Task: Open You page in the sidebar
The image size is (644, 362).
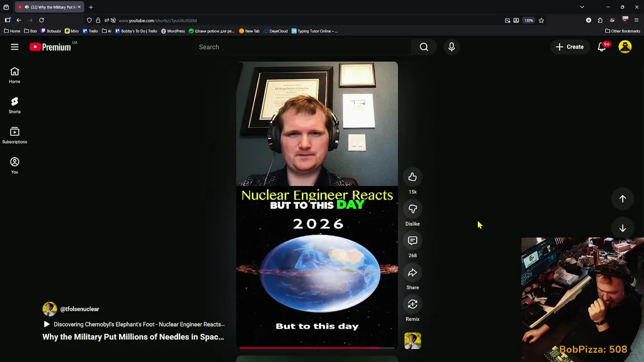Action: [x=15, y=166]
